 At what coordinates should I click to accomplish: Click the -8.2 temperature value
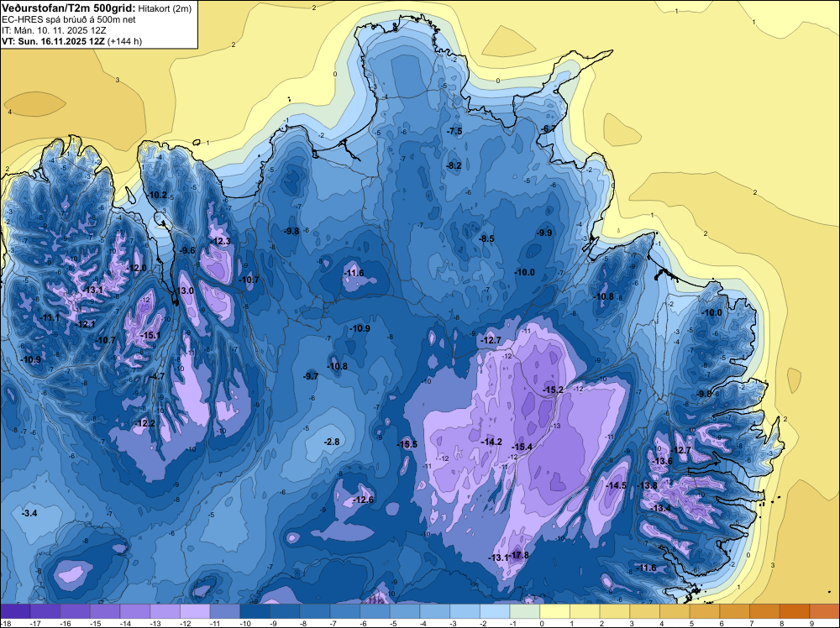point(454,166)
